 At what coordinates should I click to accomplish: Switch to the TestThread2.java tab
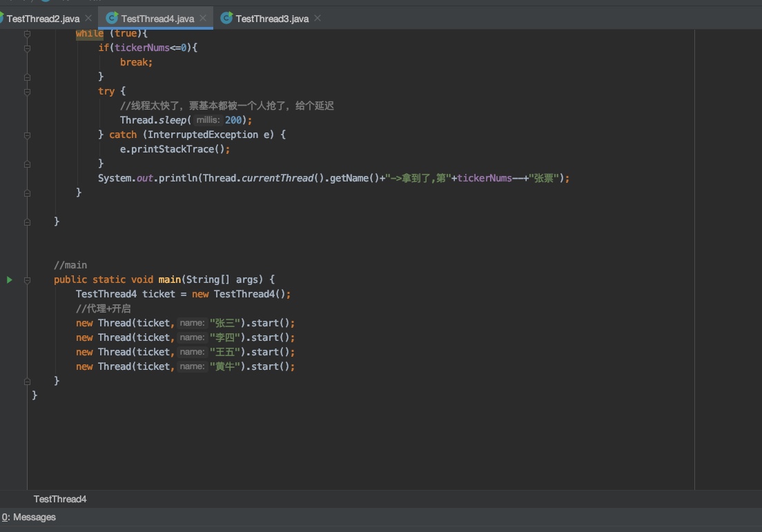click(43, 19)
